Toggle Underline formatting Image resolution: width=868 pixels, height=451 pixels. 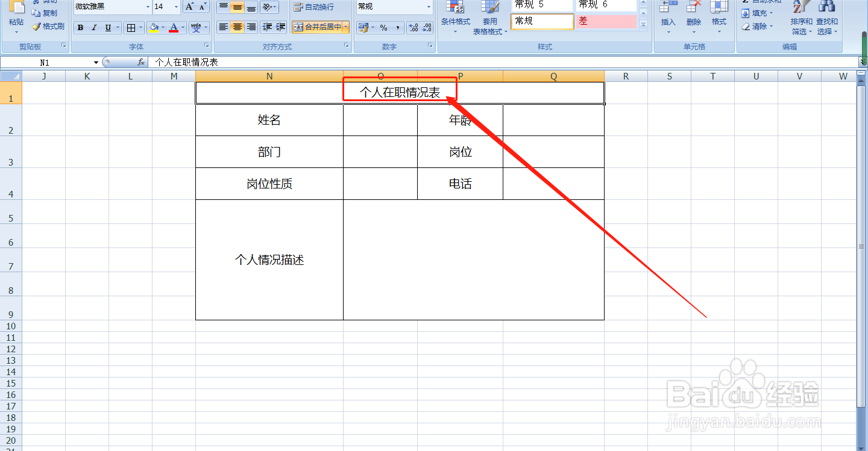click(x=108, y=28)
